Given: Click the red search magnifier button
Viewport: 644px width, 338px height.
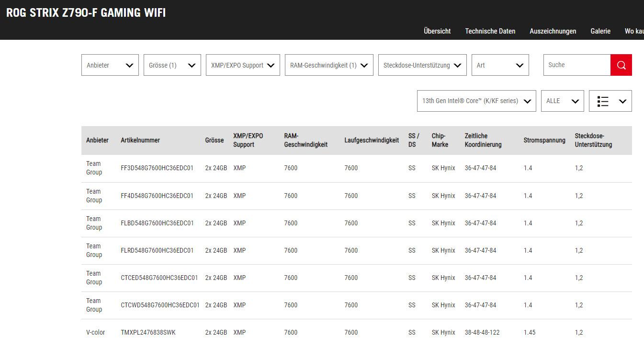Looking at the screenshot, I should pos(621,65).
